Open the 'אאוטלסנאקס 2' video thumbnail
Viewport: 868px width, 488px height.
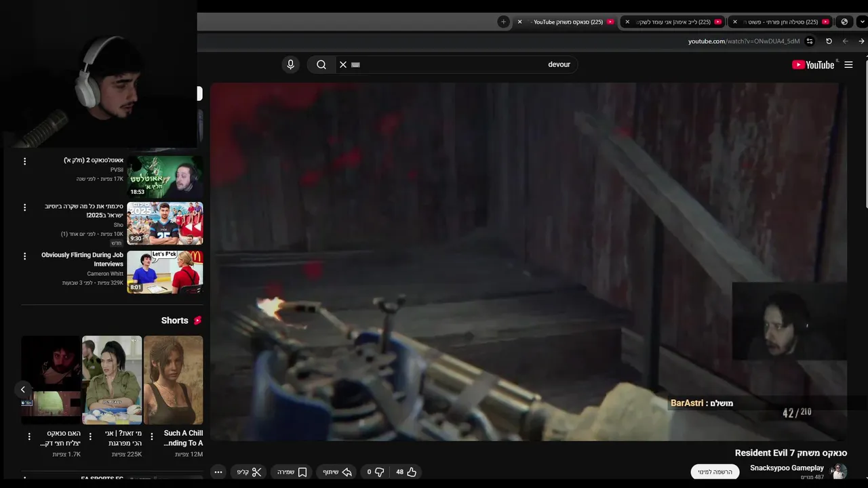[165, 177]
